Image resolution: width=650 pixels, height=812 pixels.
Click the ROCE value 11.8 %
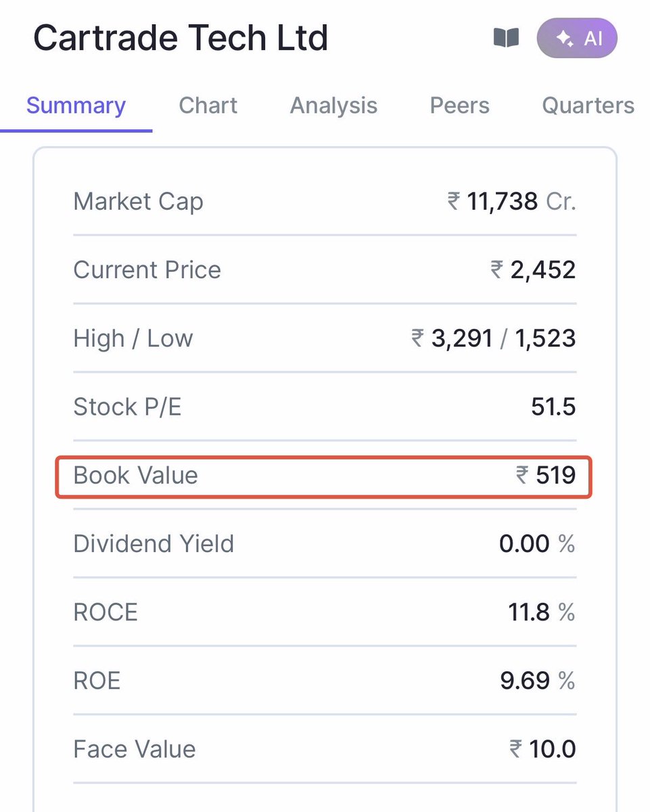[x=542, y=612]
